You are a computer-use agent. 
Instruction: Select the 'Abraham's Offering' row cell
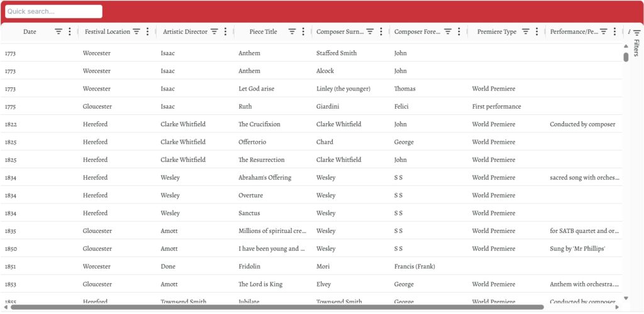265,178
